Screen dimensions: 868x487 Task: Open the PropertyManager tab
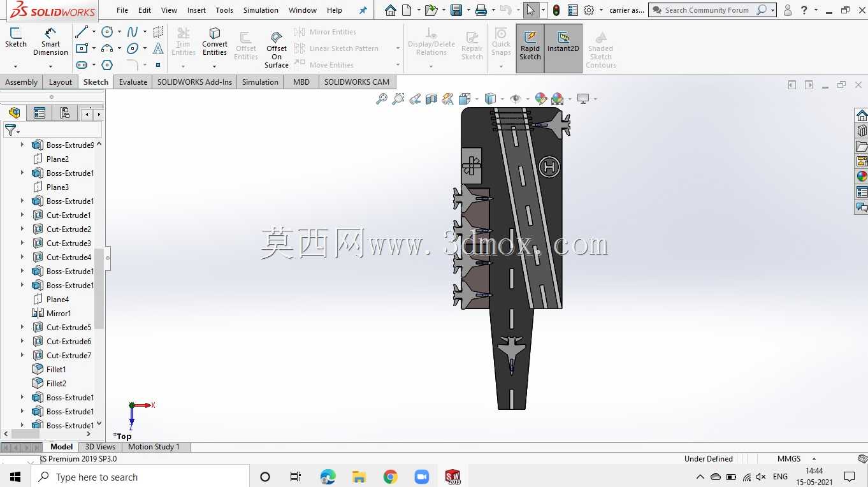40,113
